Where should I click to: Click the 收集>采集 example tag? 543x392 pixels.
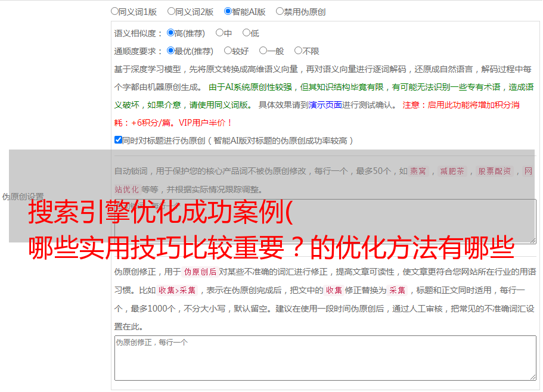[x=177, y=290]
